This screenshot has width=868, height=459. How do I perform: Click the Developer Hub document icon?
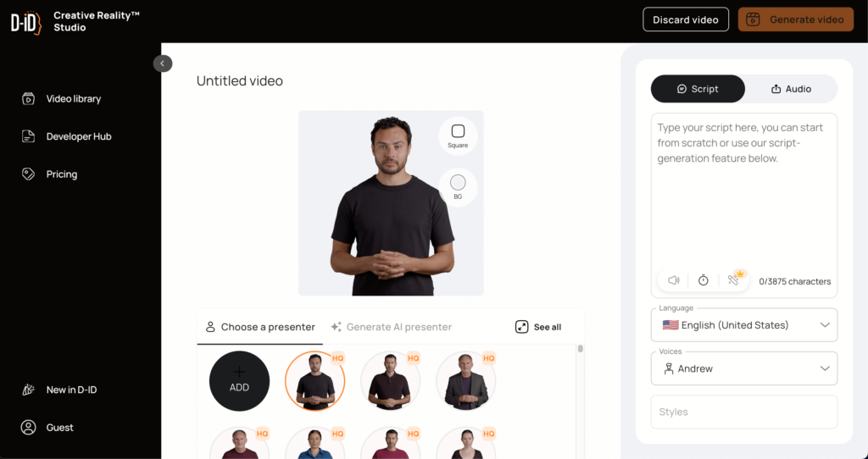click(28, 136)
